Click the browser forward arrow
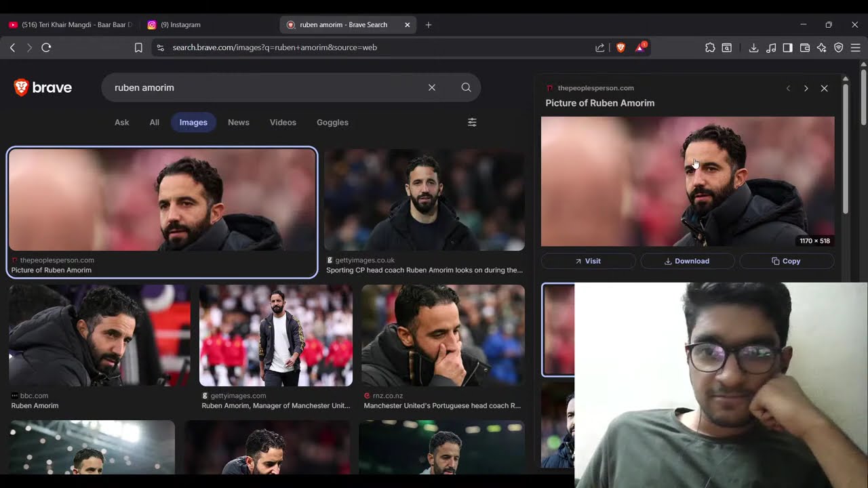Viewport: 868px width, 488px height. pyautogui.click(x=29, y=47)
